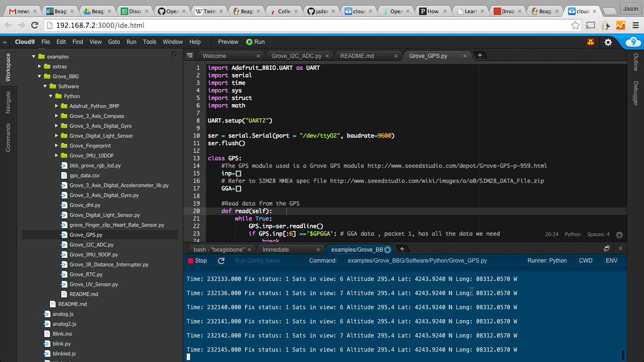Add a new editor tab with plus
This screenshot has width=644, height=362.
tap(479, 56)
